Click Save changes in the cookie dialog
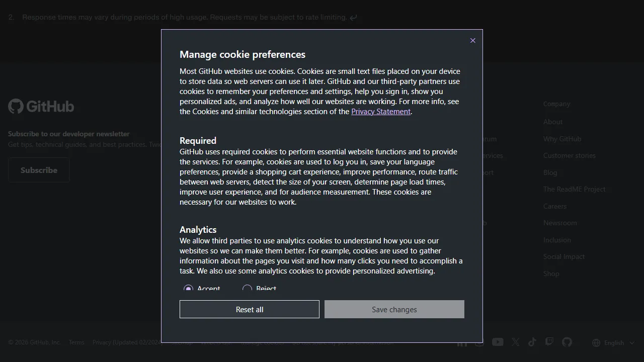 (394, 309)
